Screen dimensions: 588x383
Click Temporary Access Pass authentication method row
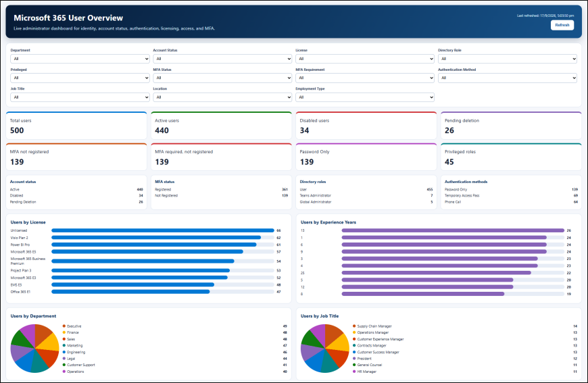511,196
